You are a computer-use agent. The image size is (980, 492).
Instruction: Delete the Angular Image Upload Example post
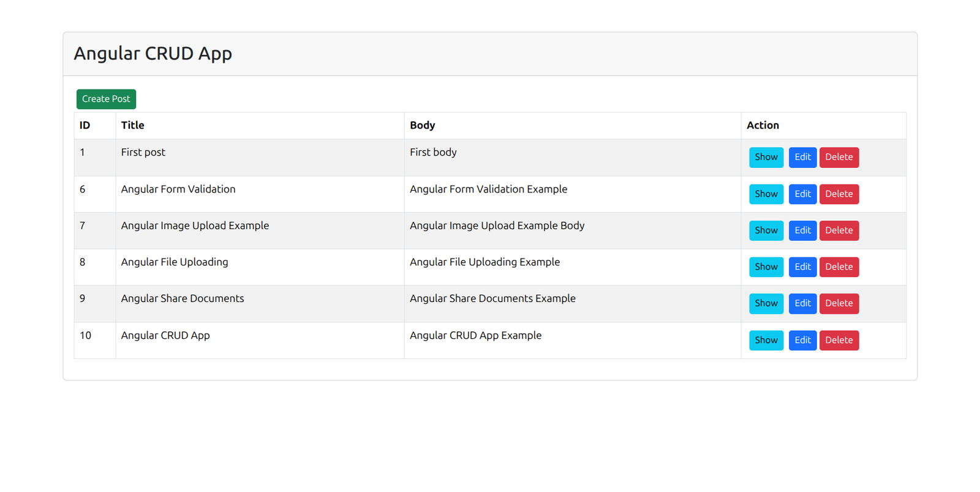[839, 230]
